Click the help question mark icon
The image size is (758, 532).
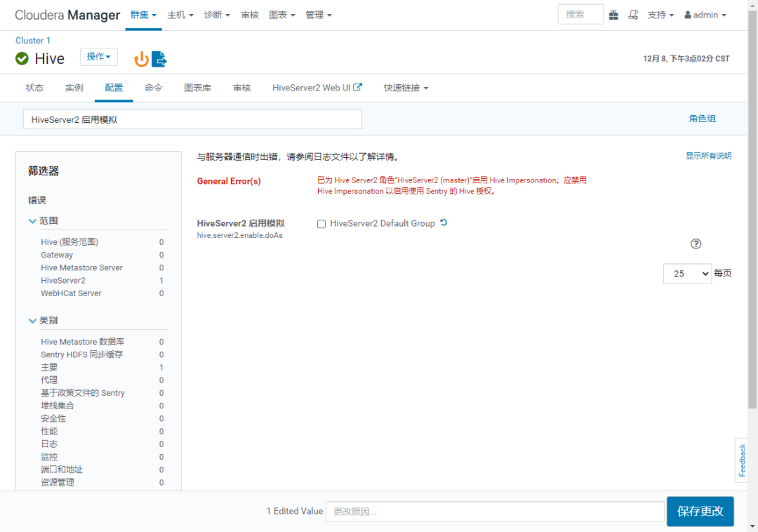coord(696,244)
